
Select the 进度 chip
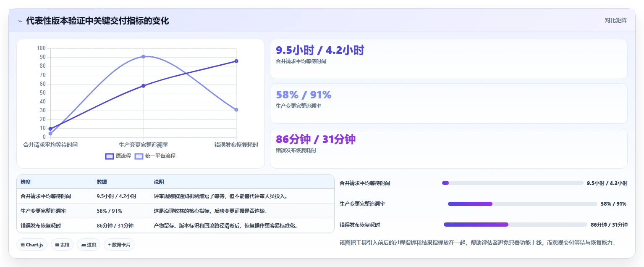tap(89, 245)
